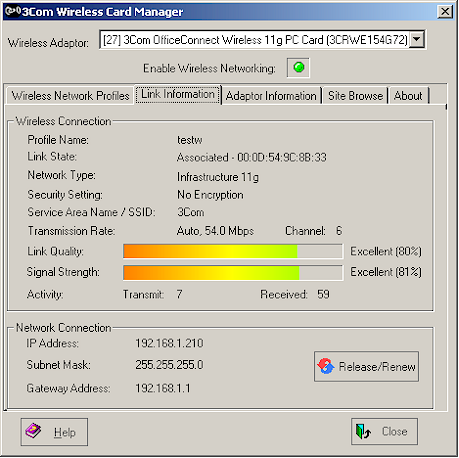Image resolution: width=459 pixels, height=458 pixels.
Task: Click the Security Setting label
Action: [65, 195]
